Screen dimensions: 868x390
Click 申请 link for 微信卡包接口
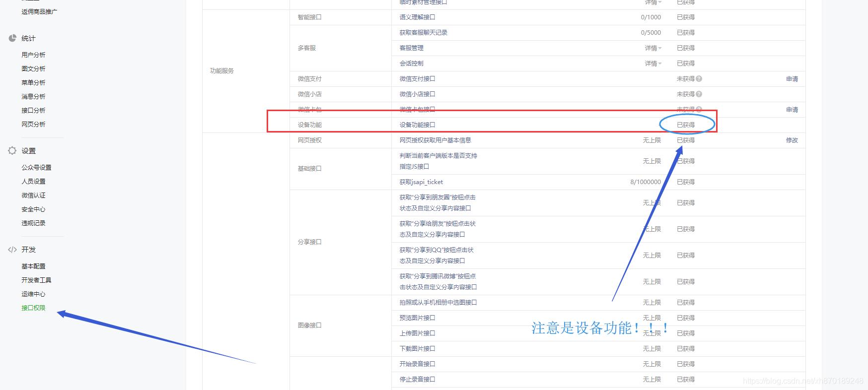[x=792, y=110]
